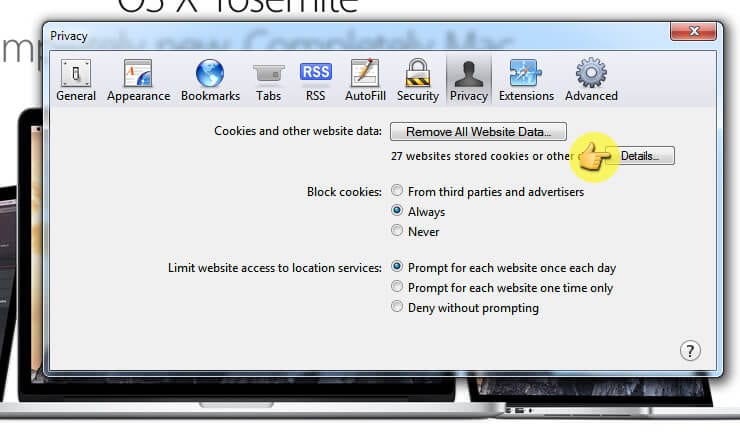
Task: Open the Extensions preferences pane
Action: 526,80
